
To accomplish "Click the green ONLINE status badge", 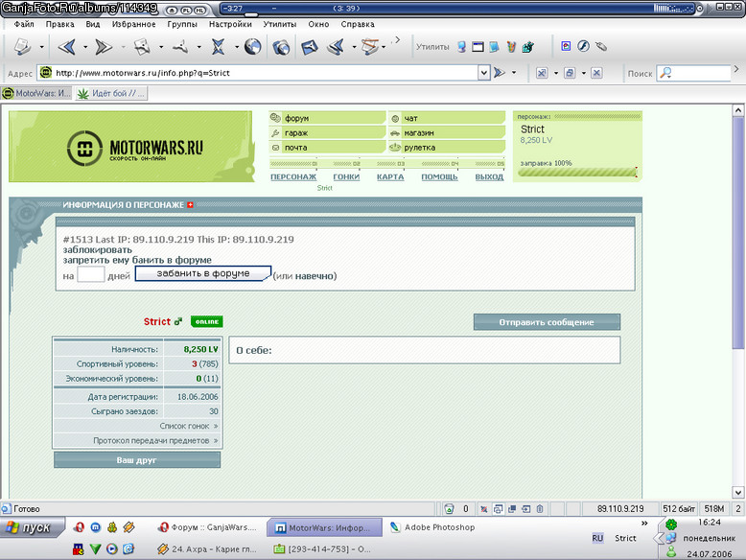I will (206, 321).
